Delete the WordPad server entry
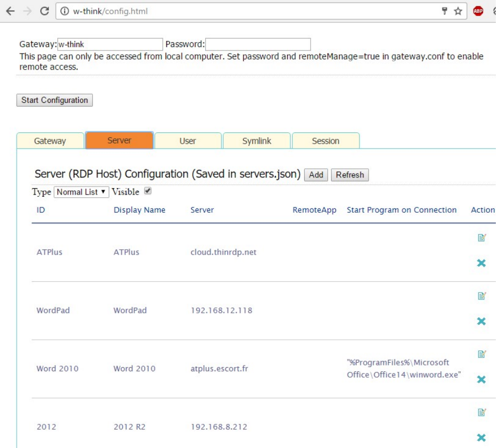Viewport: 496px width, 448px height. click(481, 322)
